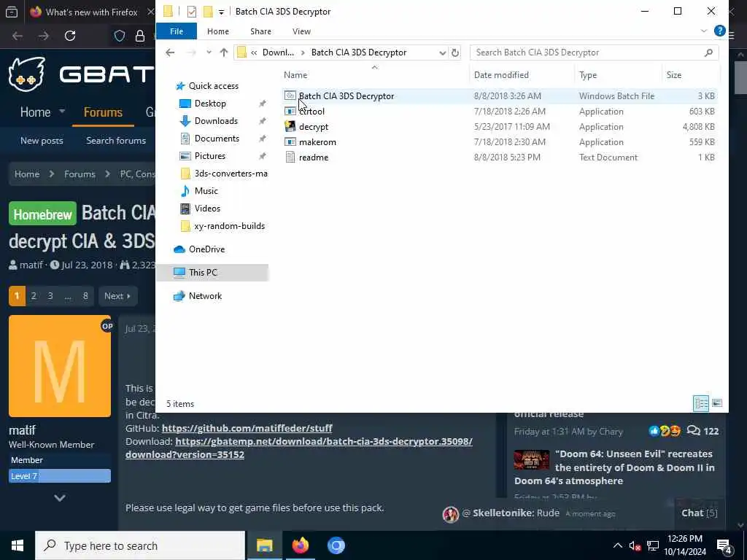The image size is (747, 560).
Task: Go to forum page 8
Action: pyautogui.click(x=85, y=296)
